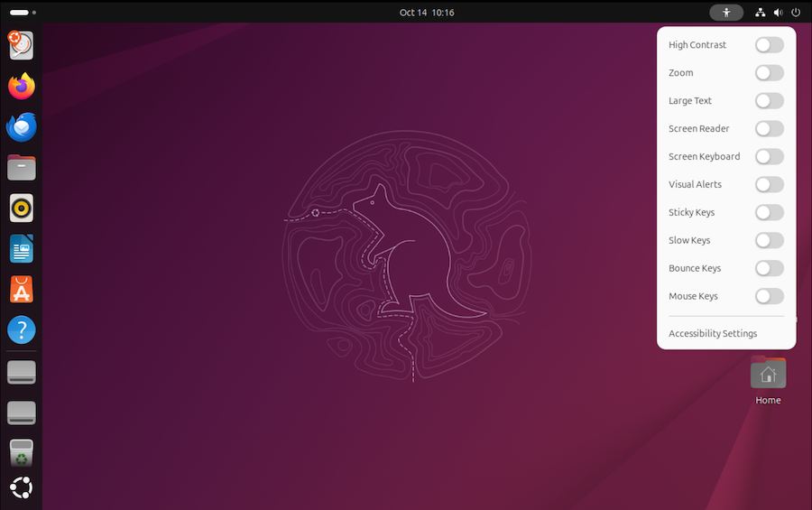Toggle Sticky Keys on
This screenshot has width=812, height=510.
(x=769, y=213)
